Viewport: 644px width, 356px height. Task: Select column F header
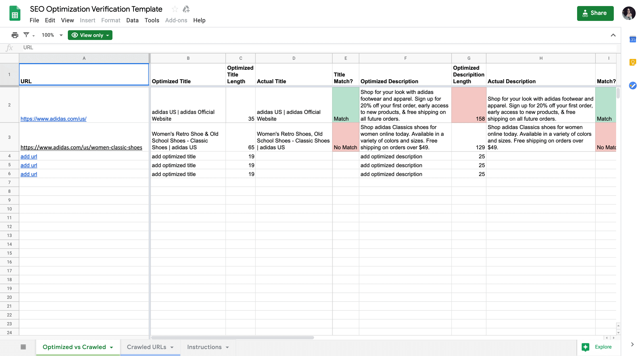click(405, 58)
